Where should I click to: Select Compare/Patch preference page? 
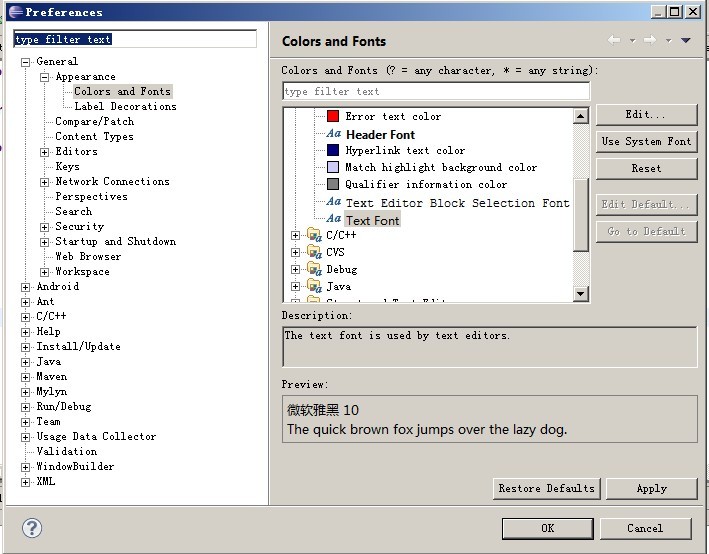(x=95, y=121)
